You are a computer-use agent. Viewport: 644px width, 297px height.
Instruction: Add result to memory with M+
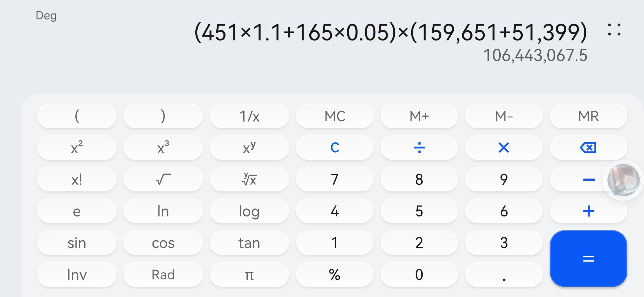click(x=419, y=116)
